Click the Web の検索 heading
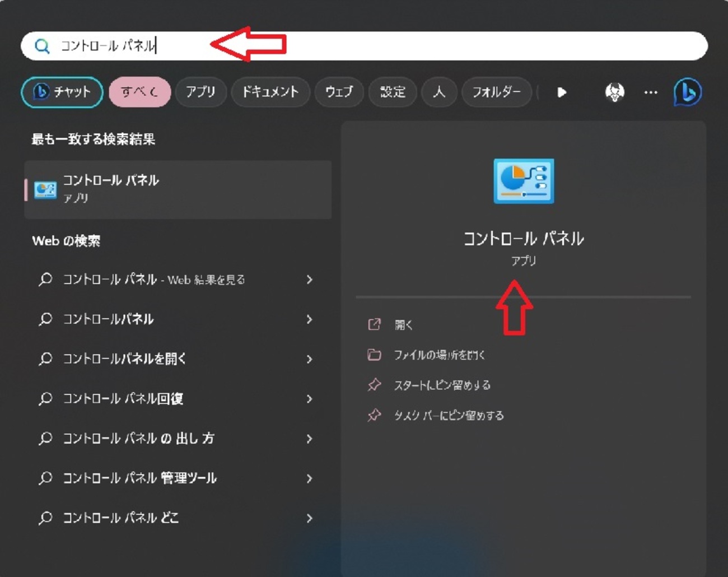Image resolution: width=728 pixels, height=577 pixels. click(66, 241)
